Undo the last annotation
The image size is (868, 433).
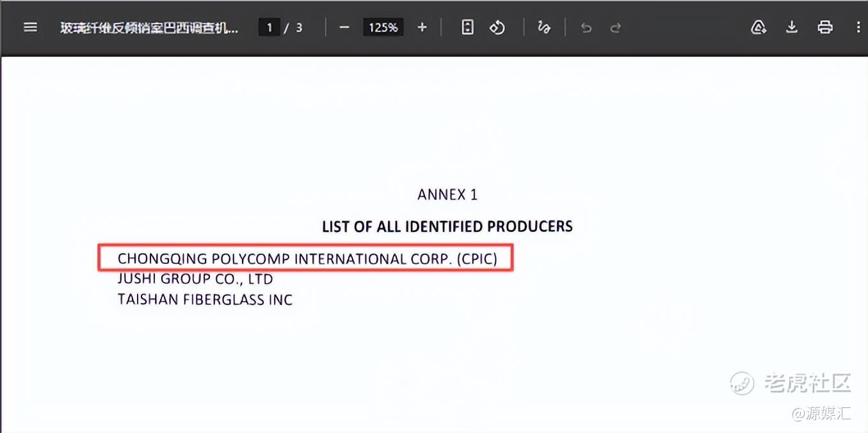[586, 28]
